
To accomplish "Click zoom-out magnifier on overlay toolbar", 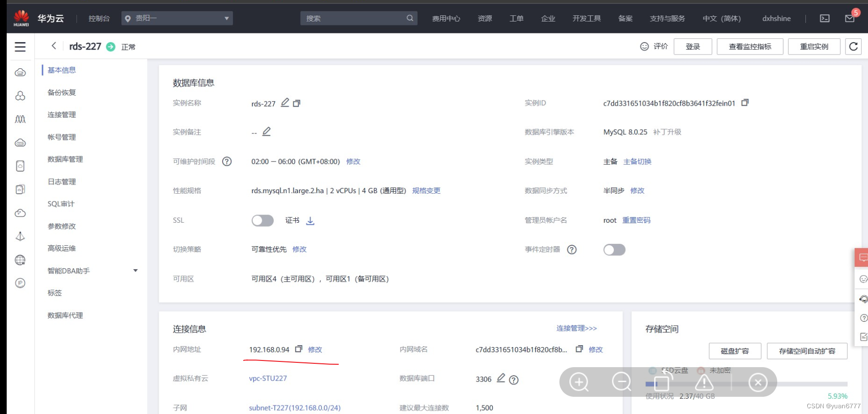I will (x=622, y=382).
